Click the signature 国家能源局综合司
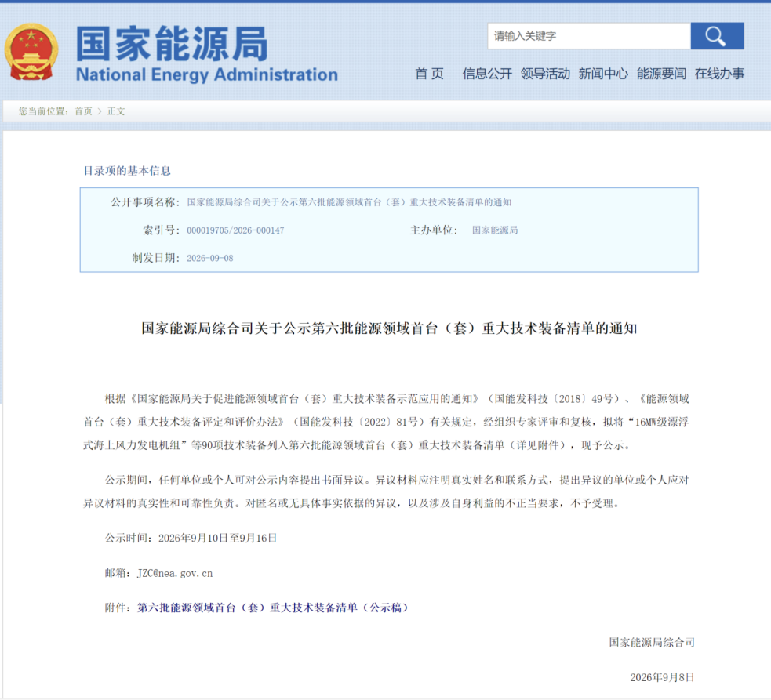The width and height of the screenshot is (771, 700). (x=652, y=643)
